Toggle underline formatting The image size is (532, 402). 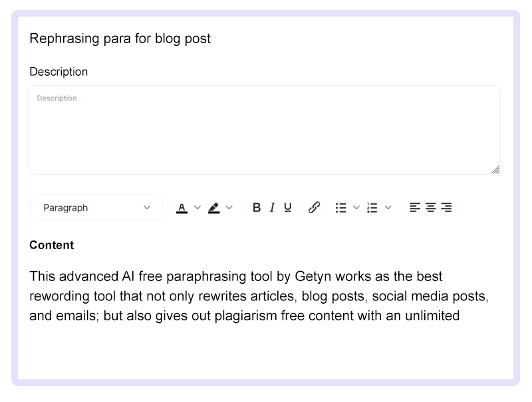(288, 207)
